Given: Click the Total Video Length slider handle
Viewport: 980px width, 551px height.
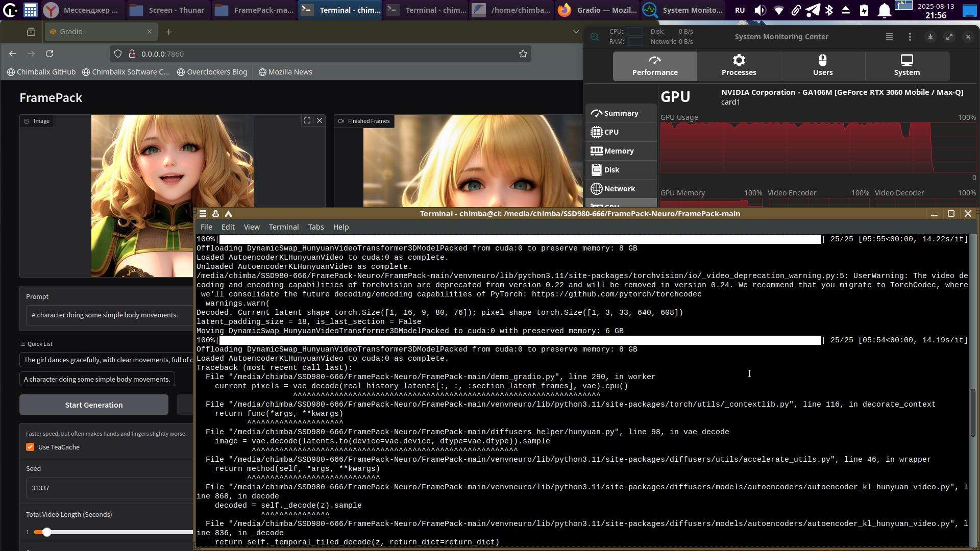Looking at the screenshot, I should click(46, 532).
